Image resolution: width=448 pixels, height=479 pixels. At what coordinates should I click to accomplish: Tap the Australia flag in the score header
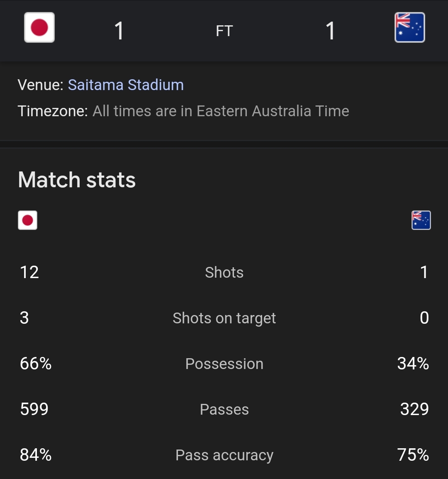pyautogui.click(x=409, y=27)
